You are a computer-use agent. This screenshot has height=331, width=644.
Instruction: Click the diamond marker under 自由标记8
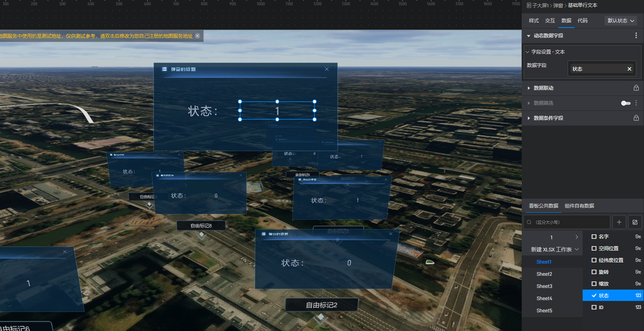(202, 235)
